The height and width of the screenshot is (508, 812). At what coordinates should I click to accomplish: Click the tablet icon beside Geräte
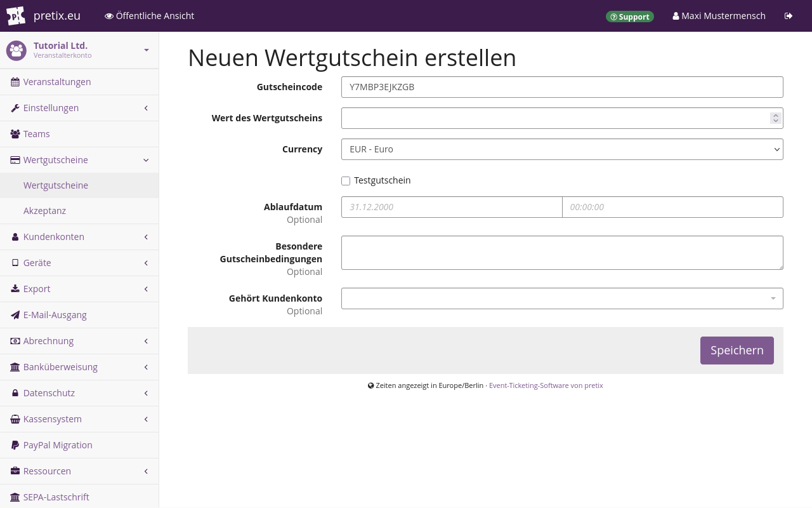(15, 263)
